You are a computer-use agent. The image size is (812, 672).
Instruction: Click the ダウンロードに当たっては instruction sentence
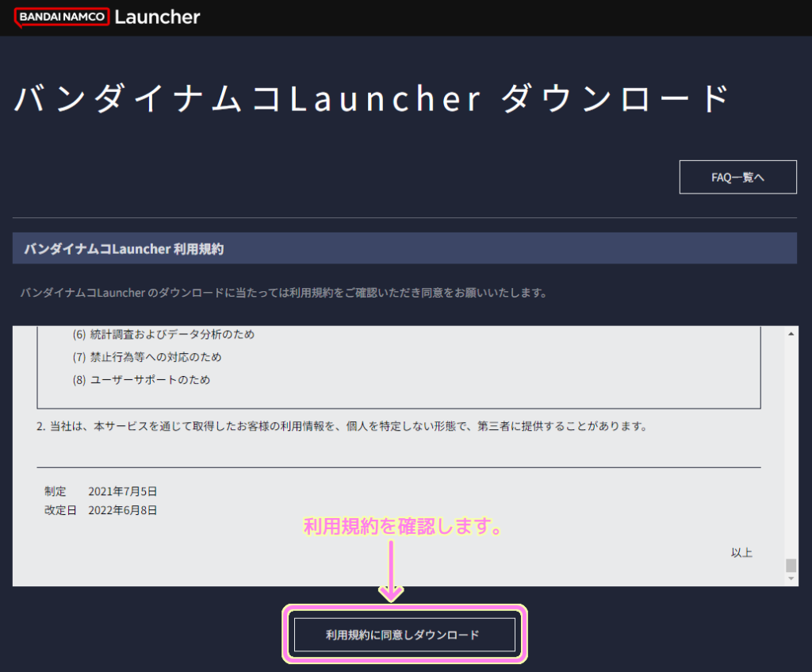(x=284, y=293)
